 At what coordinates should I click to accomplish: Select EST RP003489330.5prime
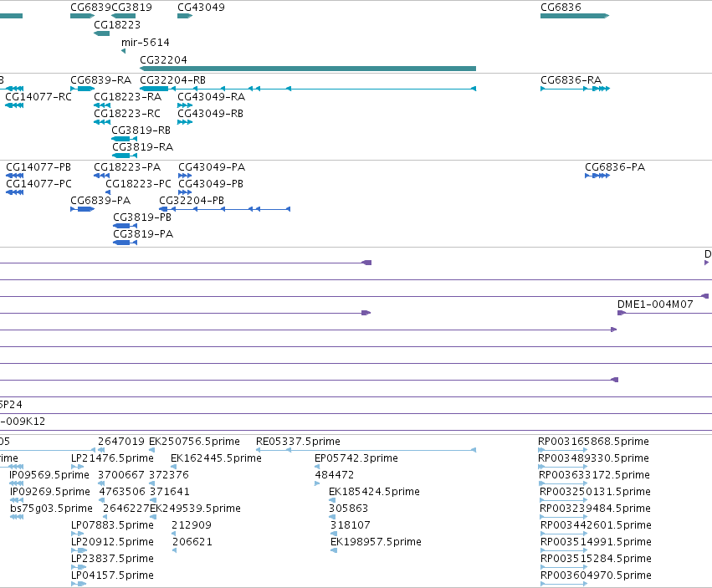click(562, 467)
